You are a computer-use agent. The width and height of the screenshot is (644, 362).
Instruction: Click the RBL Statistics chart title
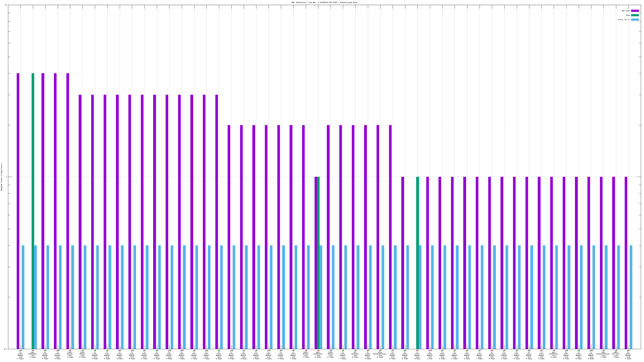pos(324,2)
